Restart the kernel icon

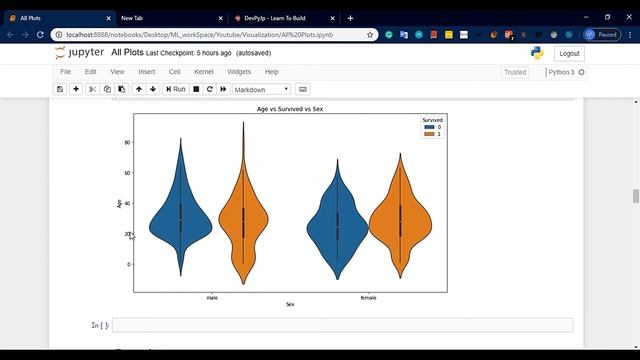point(209,89)
